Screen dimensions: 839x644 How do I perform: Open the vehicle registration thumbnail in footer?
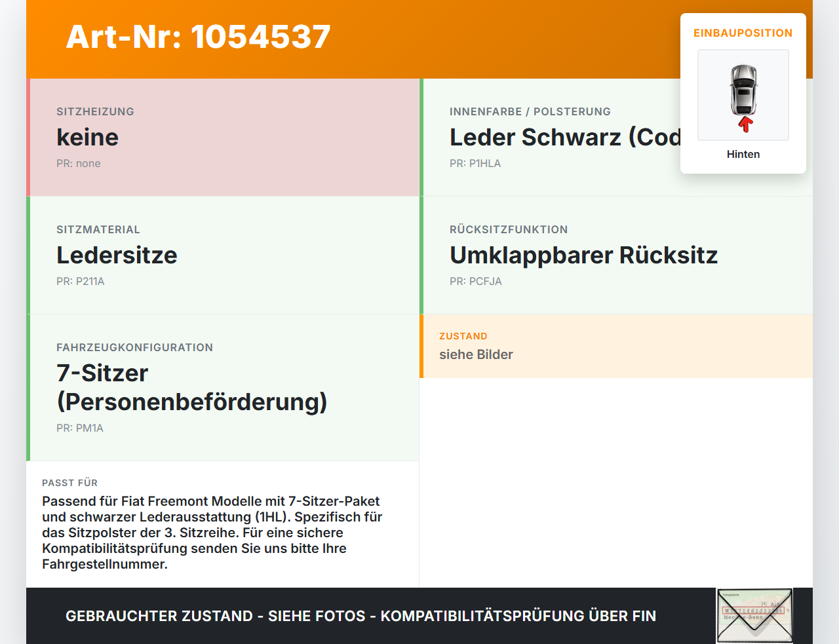point(754,616)
